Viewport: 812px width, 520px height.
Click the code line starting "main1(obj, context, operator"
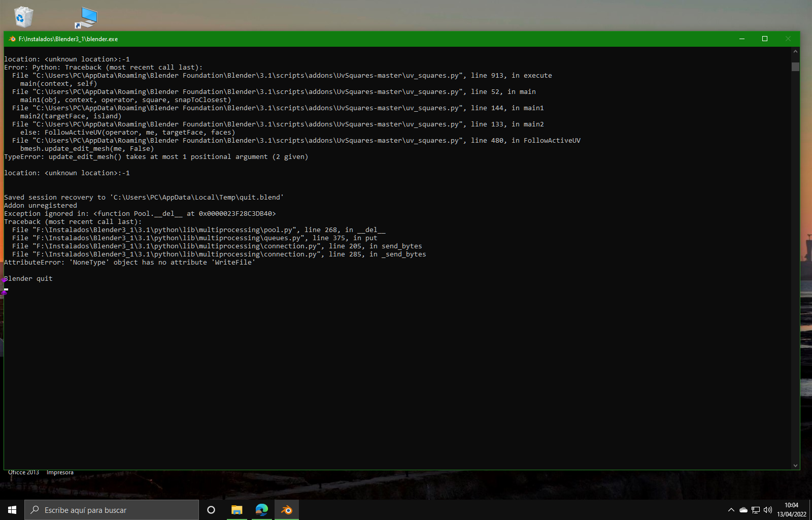[126, 100]
